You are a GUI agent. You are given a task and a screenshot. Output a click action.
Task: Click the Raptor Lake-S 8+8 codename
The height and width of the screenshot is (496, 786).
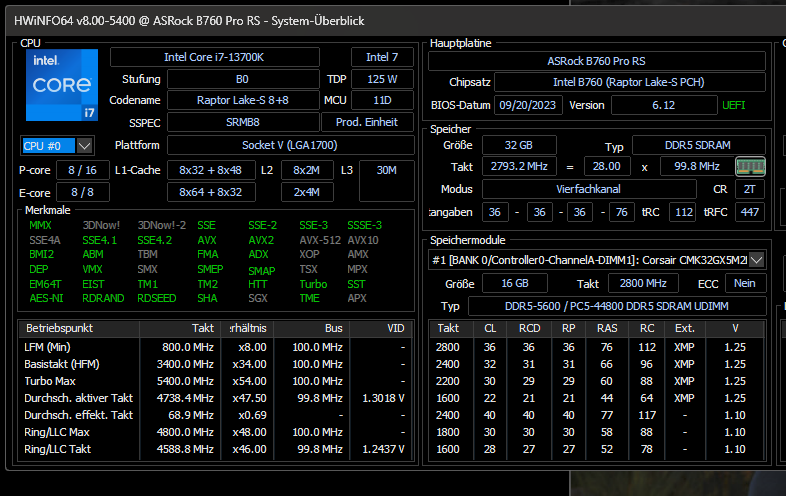point(243,100)
